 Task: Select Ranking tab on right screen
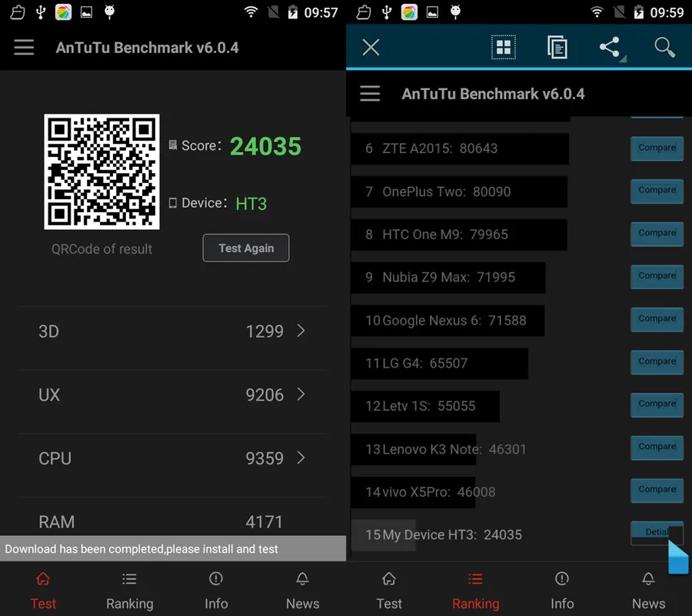pos(476,590)
